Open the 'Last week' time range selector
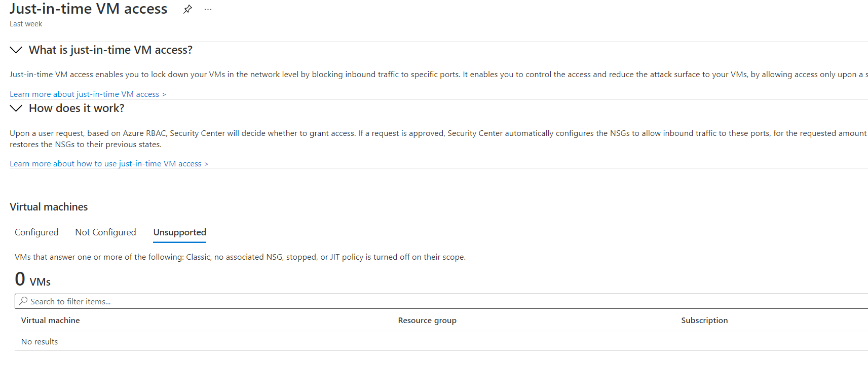This screenshot has width=868, height=387. coord(25,23)
